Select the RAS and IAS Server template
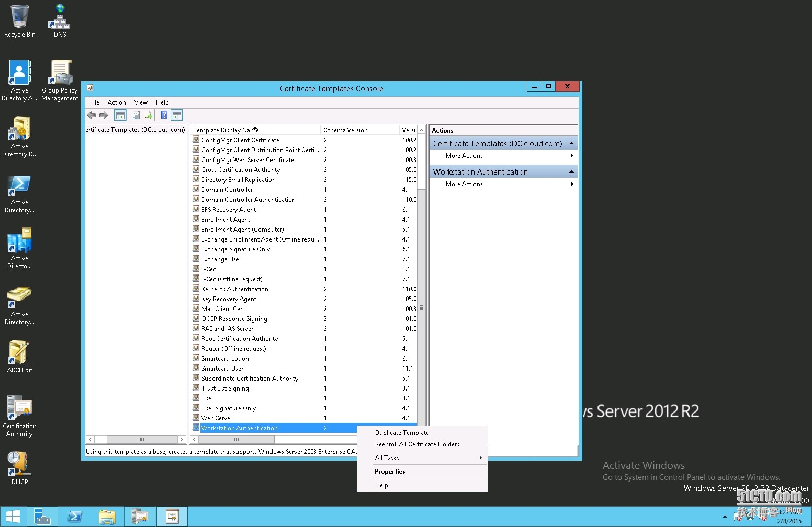 (228, 329)
